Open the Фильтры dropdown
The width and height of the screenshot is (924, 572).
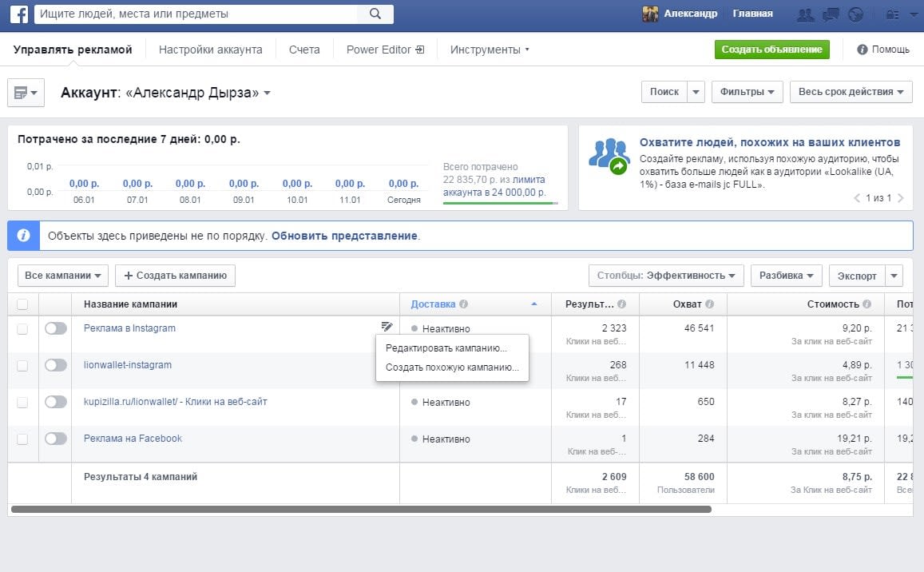point(748,92)
